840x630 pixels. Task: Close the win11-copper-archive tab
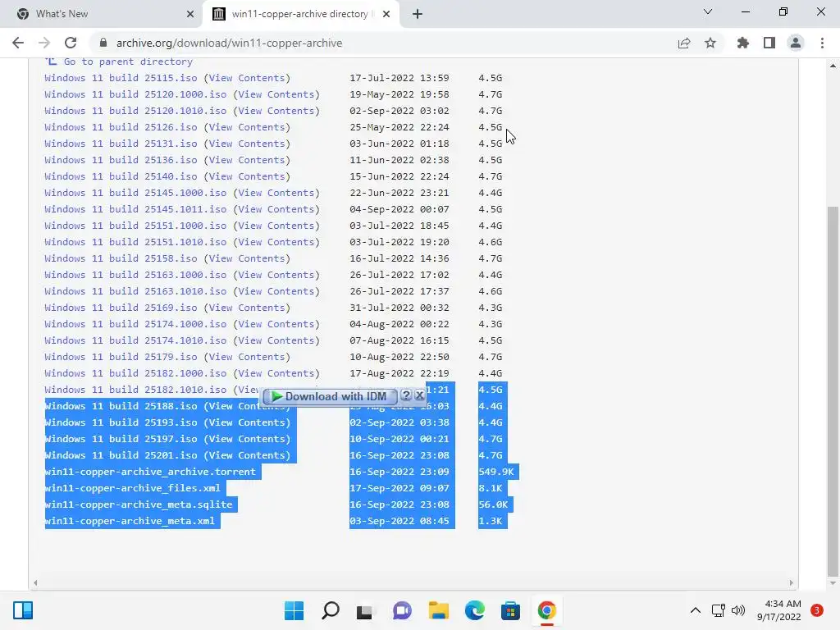tap(386, 14)
